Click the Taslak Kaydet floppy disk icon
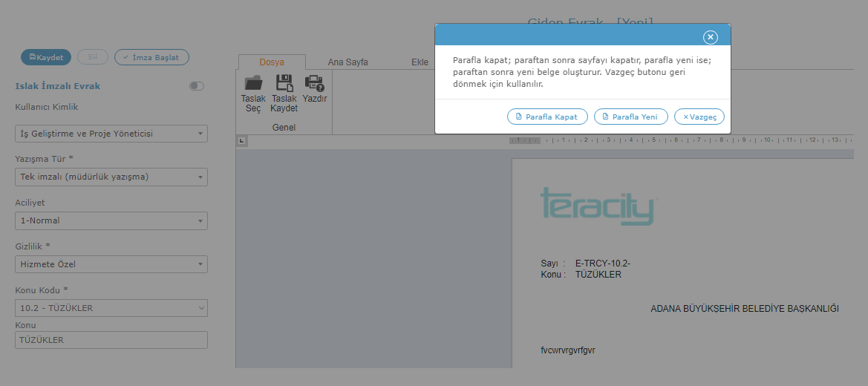868x386 pixels. [284, 83]
